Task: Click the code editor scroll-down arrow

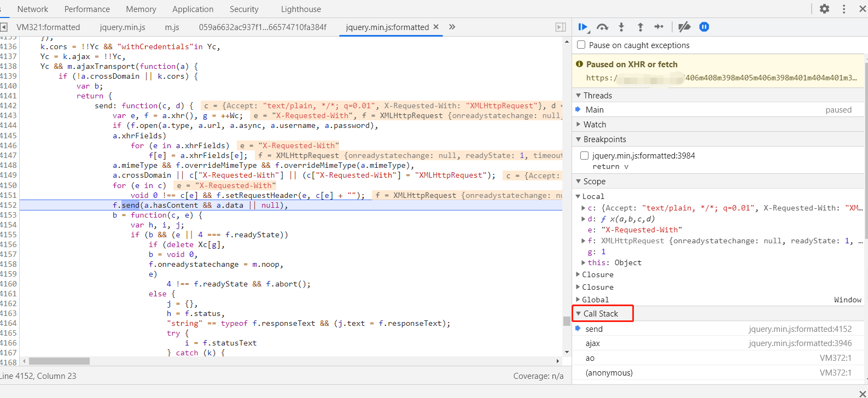Action: pos(567,352)
